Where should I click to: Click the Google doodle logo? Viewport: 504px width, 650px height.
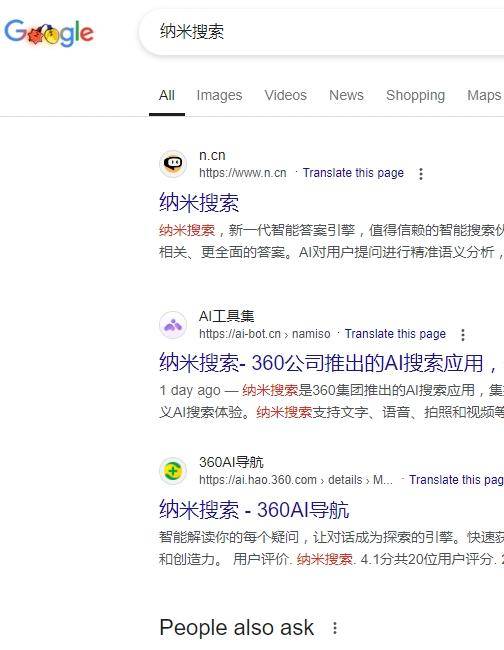coord(49,33)
